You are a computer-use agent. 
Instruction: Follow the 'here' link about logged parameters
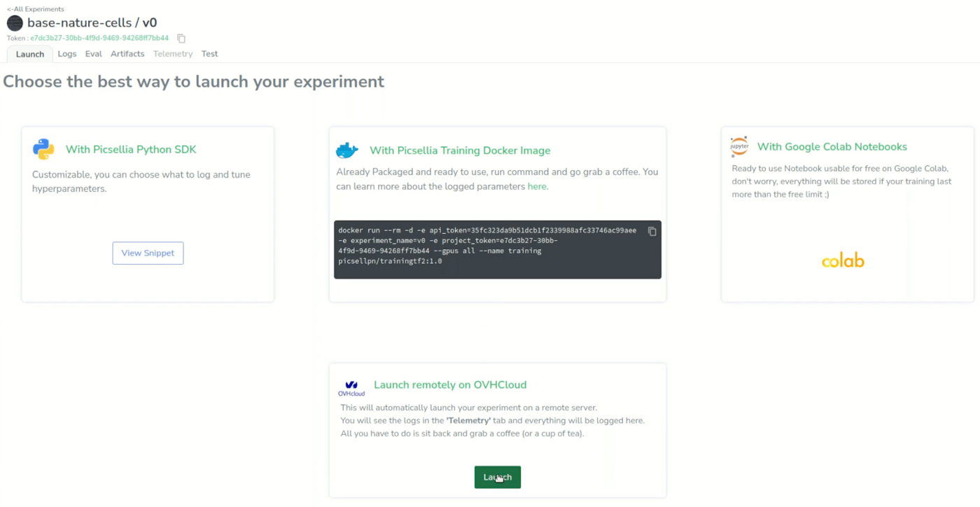pyautogui.click(x=537, y=186)
